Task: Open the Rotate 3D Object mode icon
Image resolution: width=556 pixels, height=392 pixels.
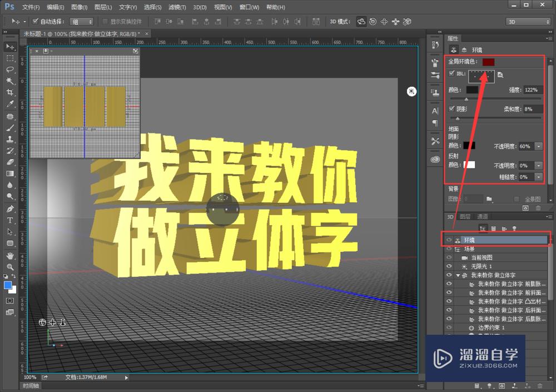Action: pyautogui.click(x=360, y=21)
